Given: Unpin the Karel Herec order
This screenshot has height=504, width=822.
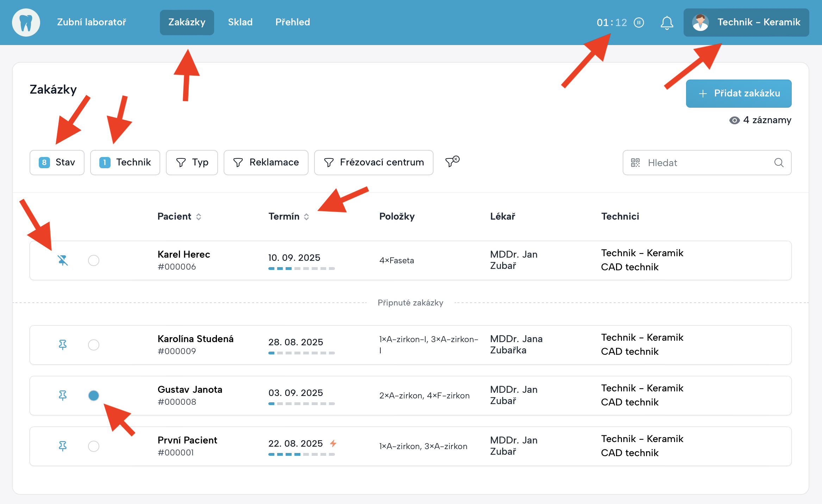Looking at the screenshot, I should point(63,260).
